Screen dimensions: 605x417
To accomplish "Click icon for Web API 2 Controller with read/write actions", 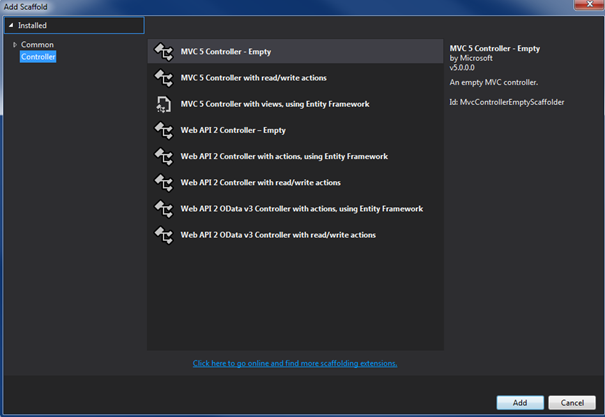I will 163,182.
